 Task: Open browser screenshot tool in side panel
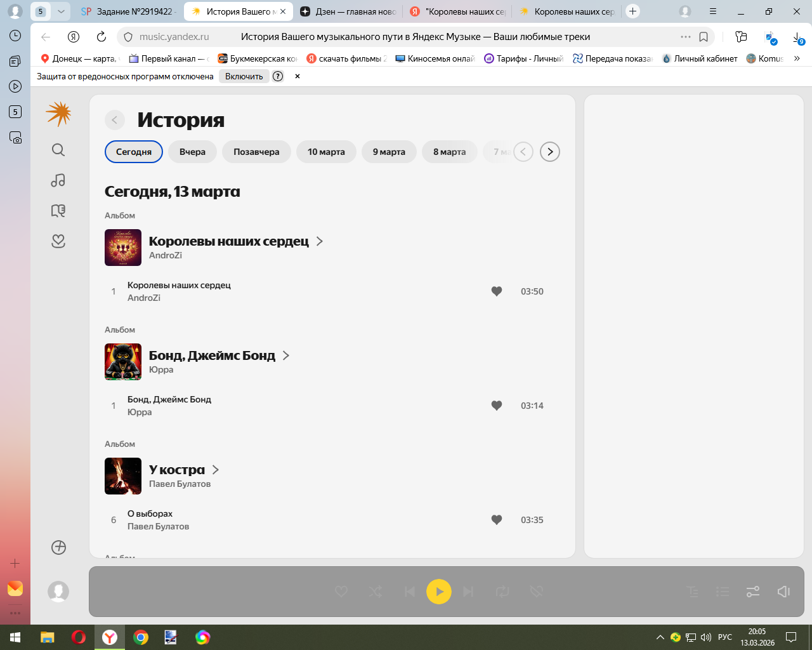(x=15, y=137)
